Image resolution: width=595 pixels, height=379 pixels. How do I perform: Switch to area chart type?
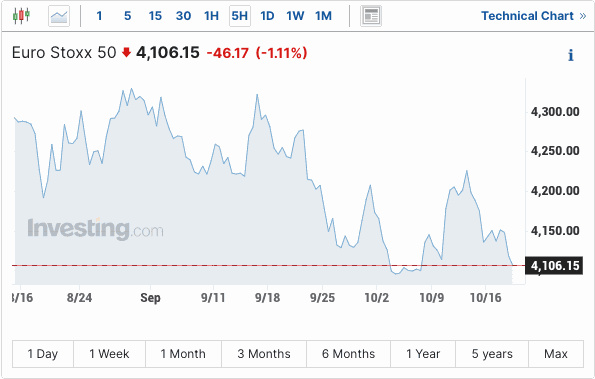[x=59, y=16]
